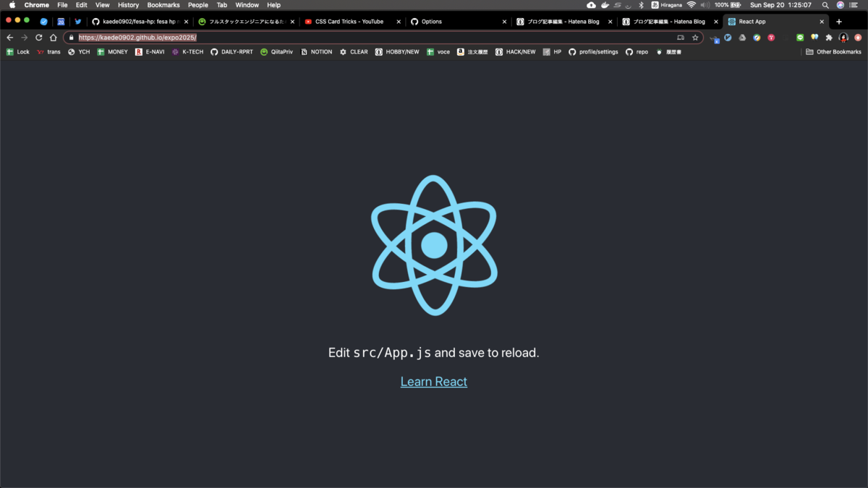This screenshot has height=488, width=868.
Task: Open the History menu
Action: click(x=128, y=5)
